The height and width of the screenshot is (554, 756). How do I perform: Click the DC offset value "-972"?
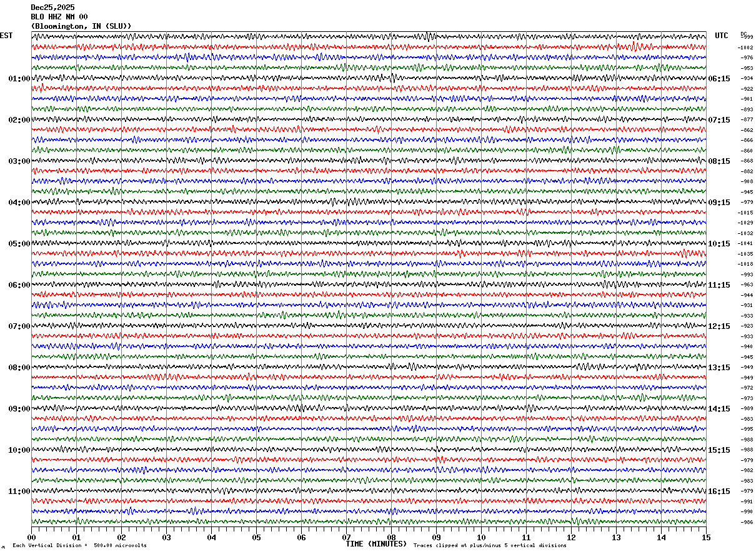tap(747, 388)
